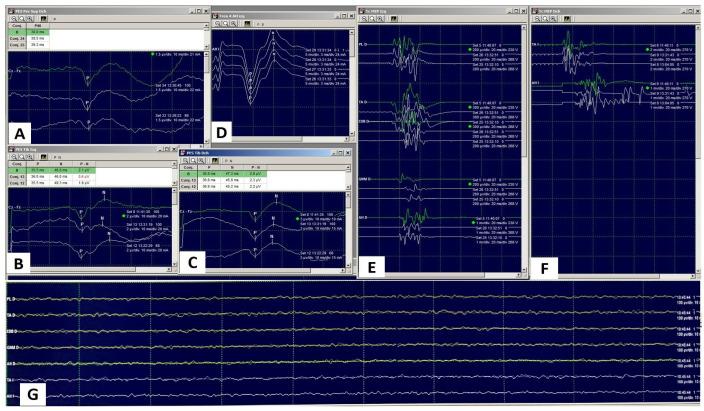Click vertical scrollbar thumb of Tc MEP Izq graph
Viewport: 704px width, 411px height.
click(524, 92)
